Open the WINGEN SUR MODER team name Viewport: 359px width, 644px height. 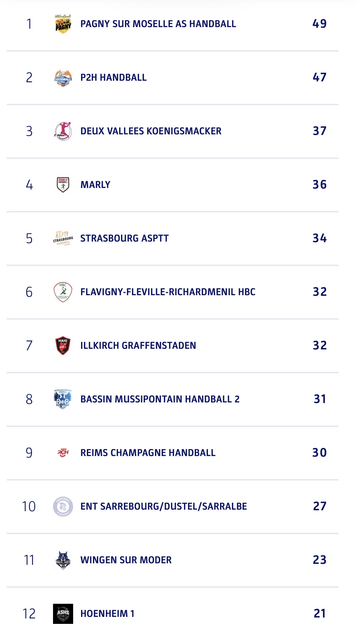point(126,560)
